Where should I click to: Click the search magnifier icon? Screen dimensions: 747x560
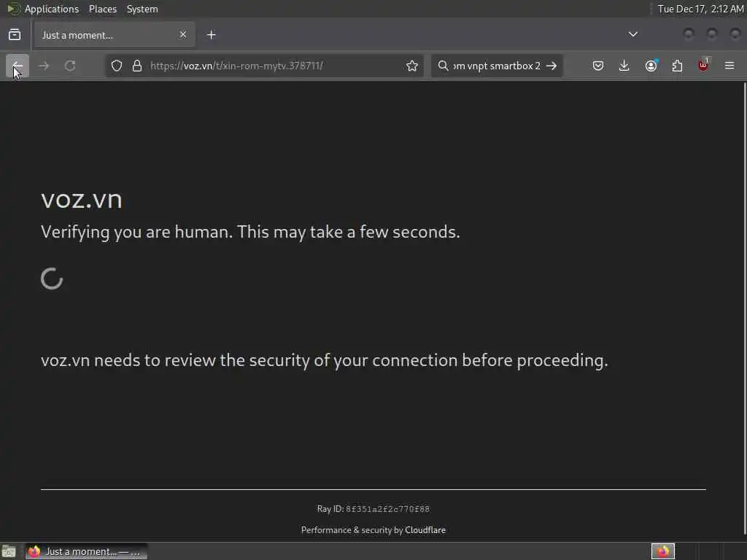pos(443,66)
